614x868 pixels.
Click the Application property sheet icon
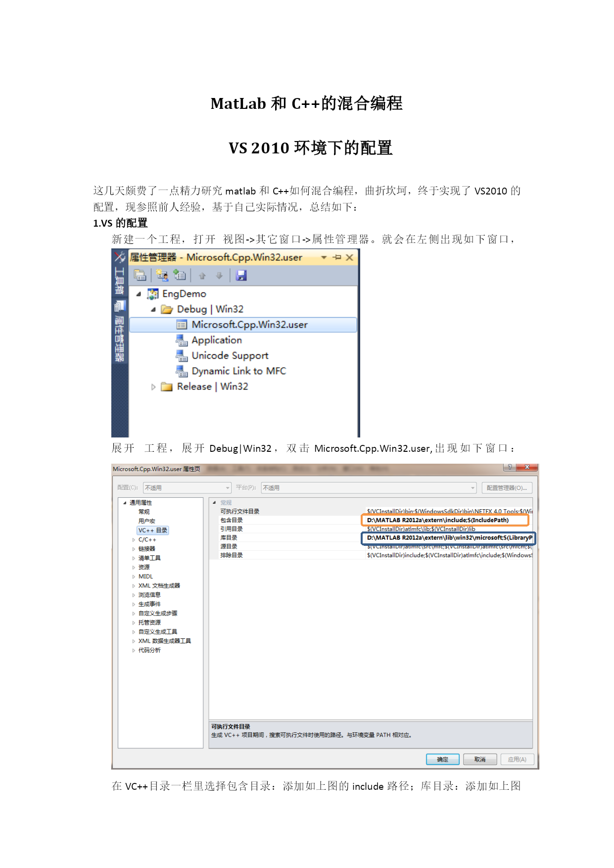click(182, 340)
